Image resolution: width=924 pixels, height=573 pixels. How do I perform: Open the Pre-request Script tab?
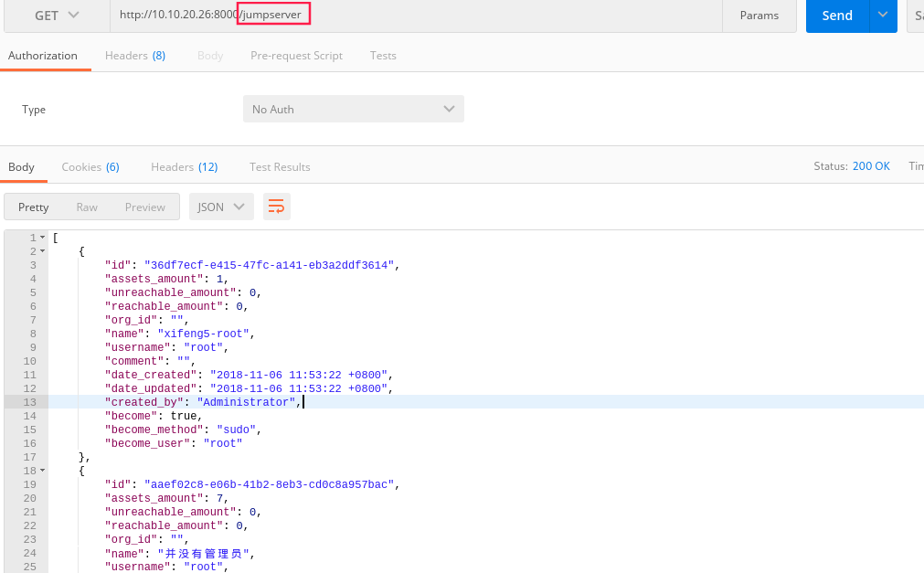[x=295, y=55]
